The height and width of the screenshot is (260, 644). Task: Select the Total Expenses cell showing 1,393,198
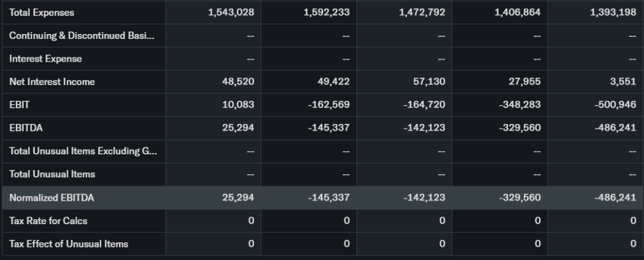click(x=613, y=13)
